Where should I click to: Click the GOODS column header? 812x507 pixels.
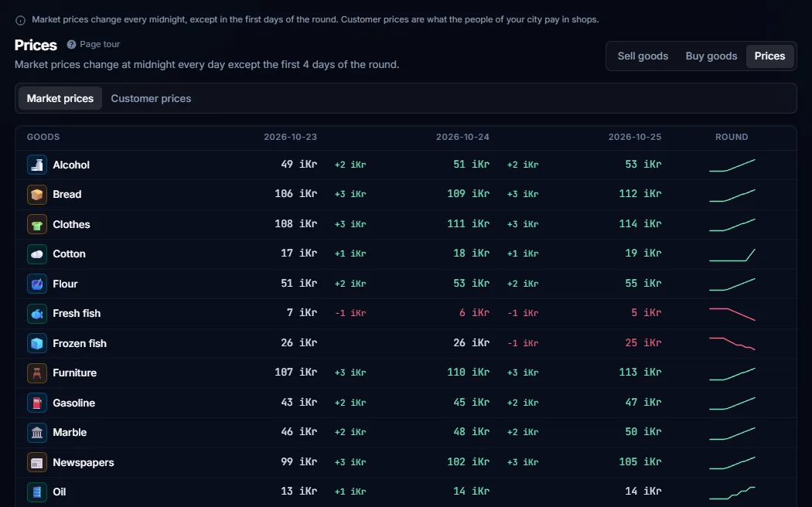click(x=43, y=137)
